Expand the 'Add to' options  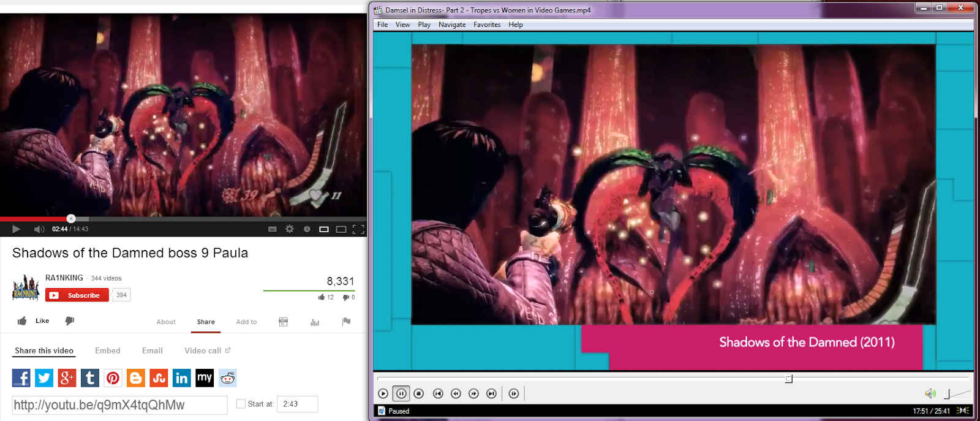point(246,322)
